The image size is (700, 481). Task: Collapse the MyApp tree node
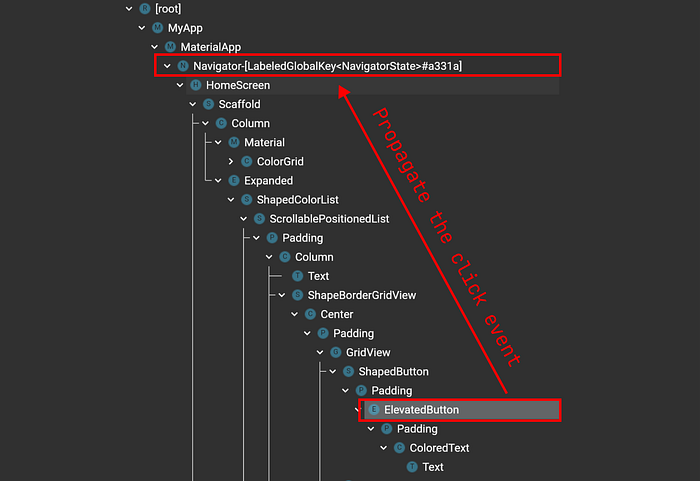point(142,28)
